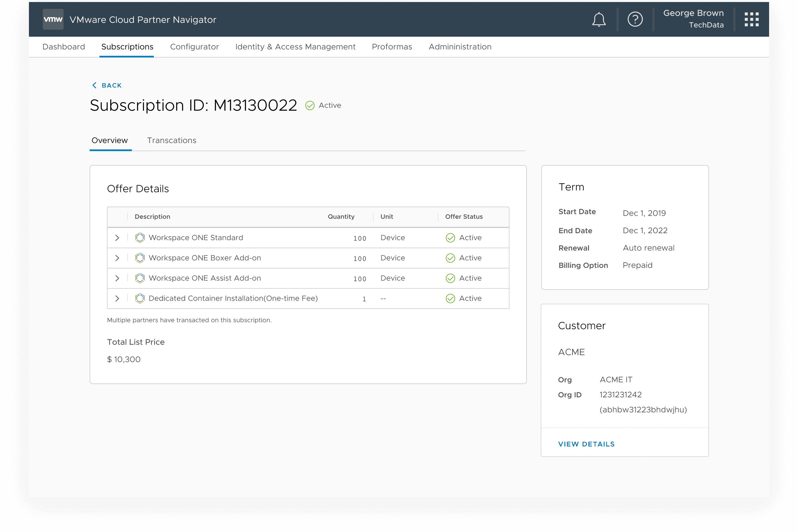Click the subscription Active status check icon
This screenshot has width=798, height=532.
coord(310,106)
